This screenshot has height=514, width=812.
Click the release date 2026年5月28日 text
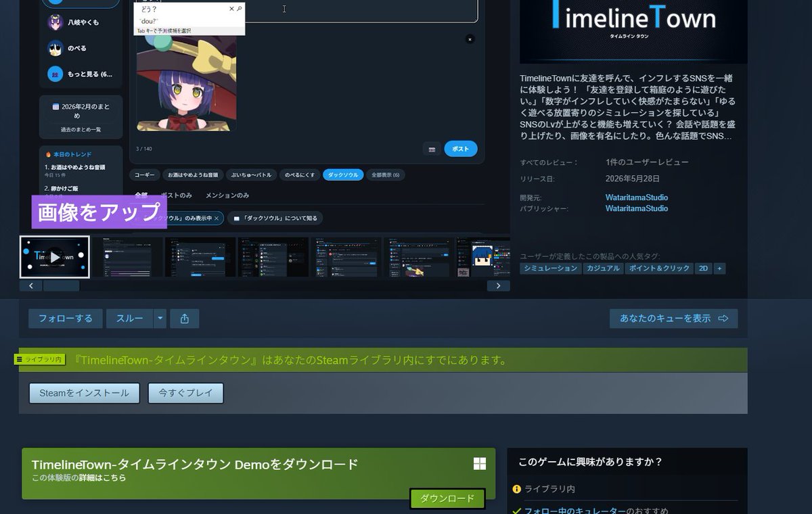[x=633, y=179]
